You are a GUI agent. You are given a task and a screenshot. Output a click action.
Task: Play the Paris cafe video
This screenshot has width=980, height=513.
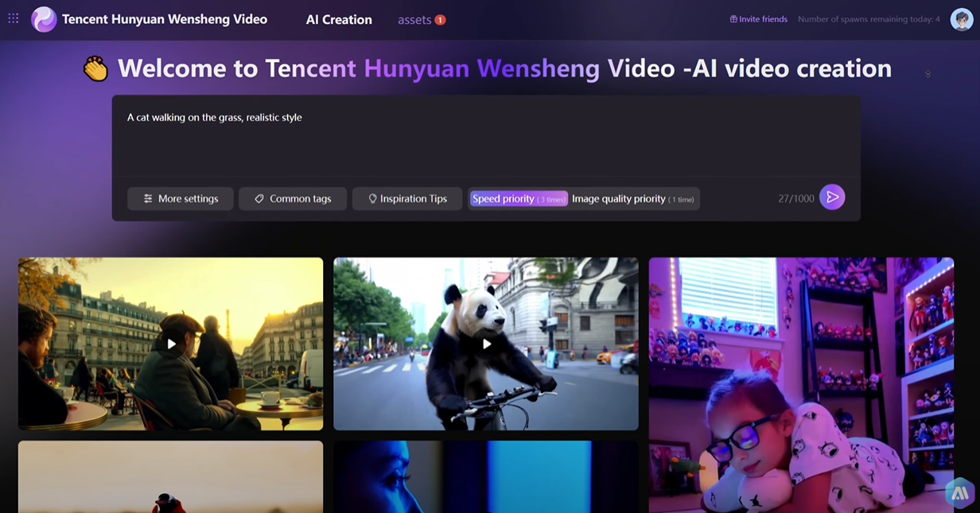pos(171,344)
